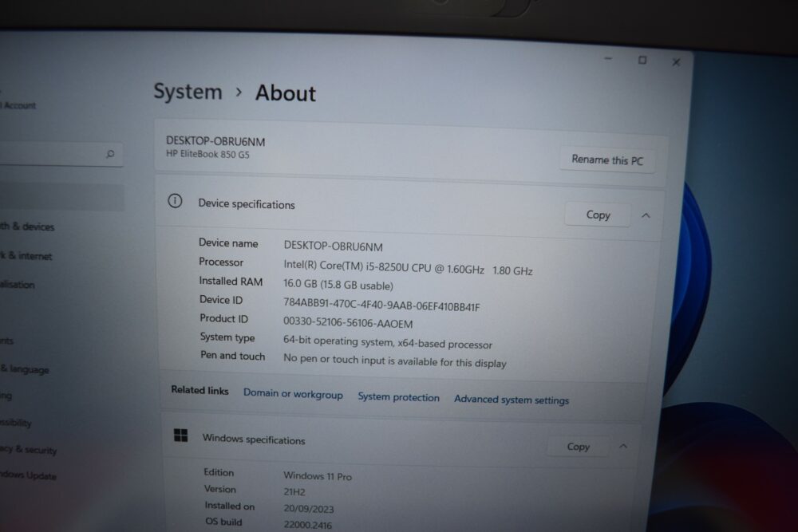The height and width of the screenshot is (532, 798).
Task: Open System protection settings link
Action: pyautogui.click(x=398, y=397)
